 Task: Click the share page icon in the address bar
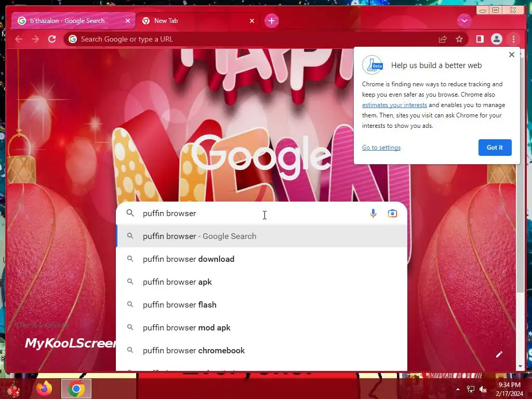(x=443, y=39)
